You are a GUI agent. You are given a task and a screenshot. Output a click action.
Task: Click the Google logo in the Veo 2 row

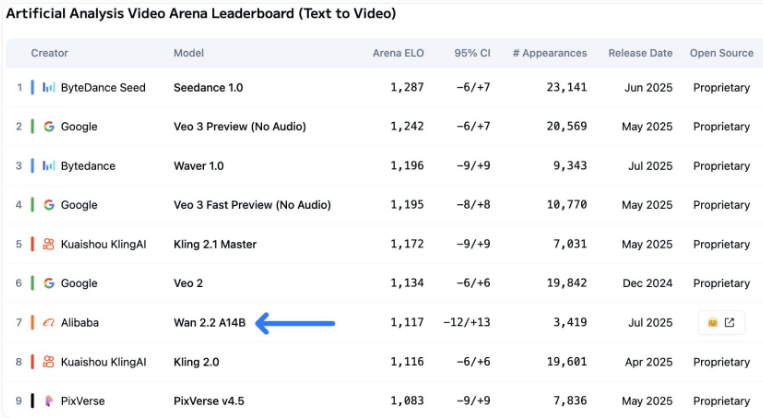click(49, 283)
